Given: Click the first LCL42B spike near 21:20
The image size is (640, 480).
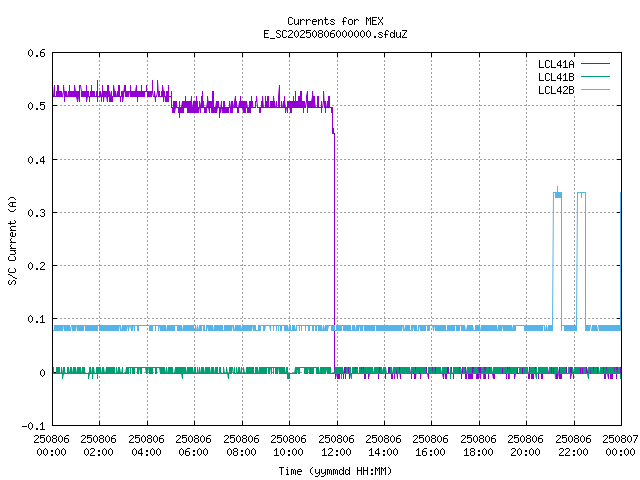Looking at the screenshot, I should point(557,257).
